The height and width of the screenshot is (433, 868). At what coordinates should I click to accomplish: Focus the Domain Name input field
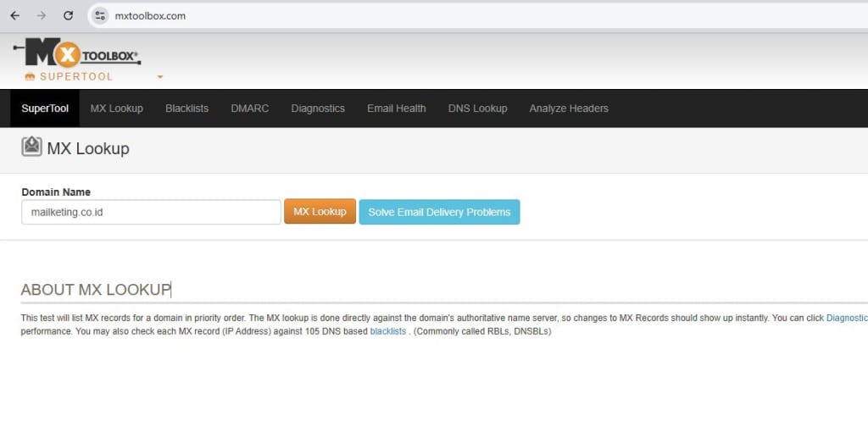[x=151, y=212]
